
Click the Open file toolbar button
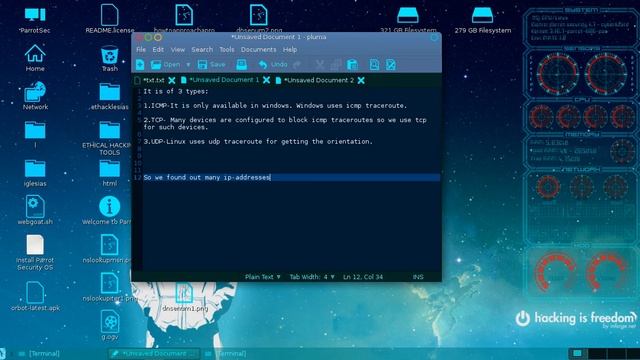pyautogui.click(x=165, y=64)
